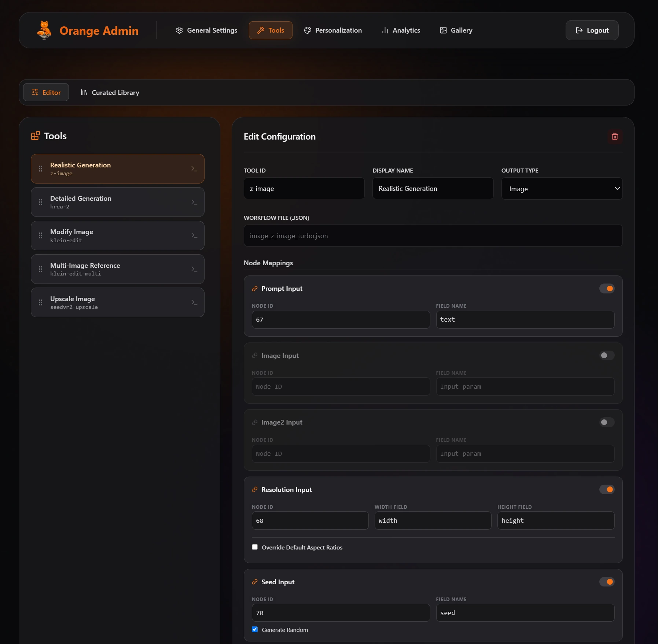Open Detailed Generation krea-2 tool
Screen dimensions: 658x644
coord(118,202)
